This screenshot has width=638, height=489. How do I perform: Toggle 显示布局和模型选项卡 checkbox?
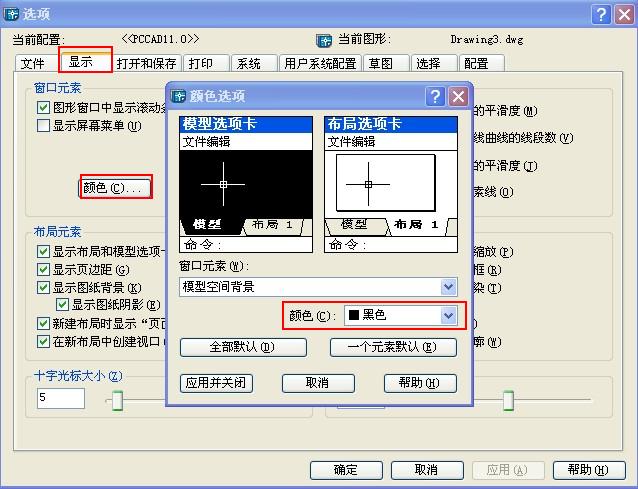[x=43, y=251]
